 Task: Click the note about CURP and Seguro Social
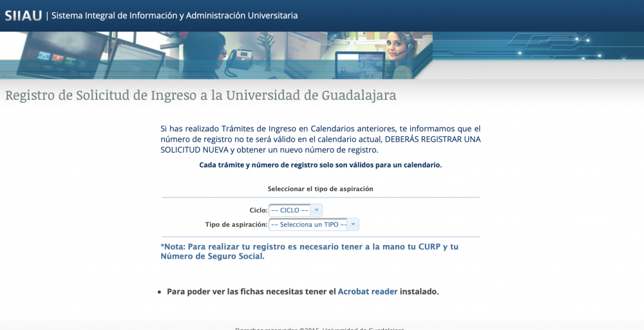pos(309,251)
